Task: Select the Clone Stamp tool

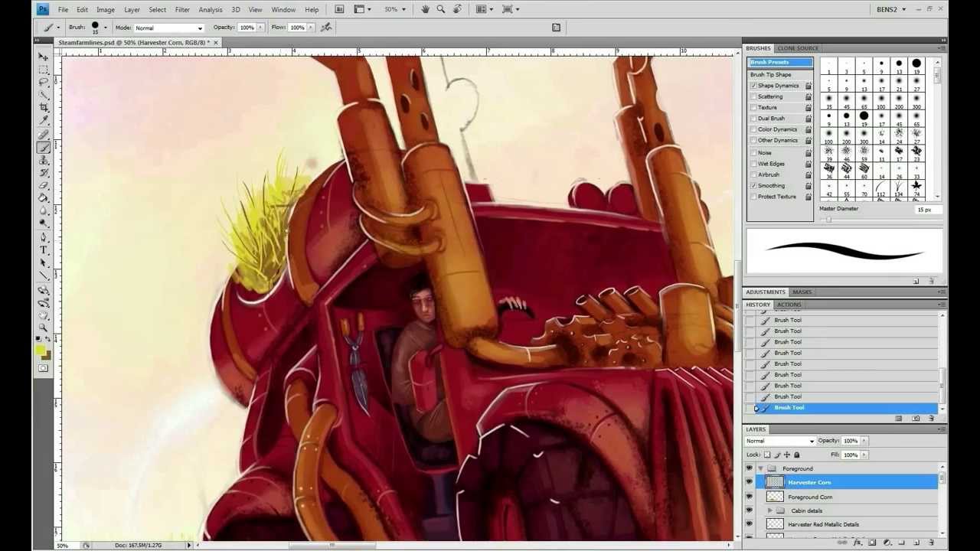Action: 44,160
